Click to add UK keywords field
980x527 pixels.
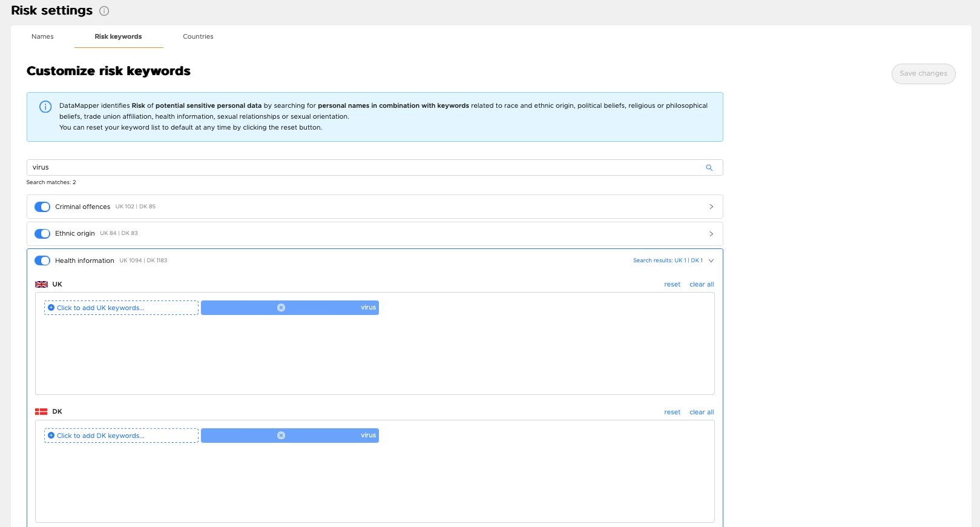pos(121,308)
